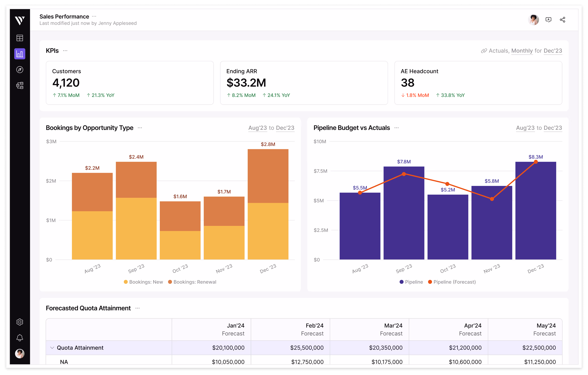This screenshot has width=588, height=375.
Task: Open Forecasted Quota Attainment options menu
Action: (138, 308)
